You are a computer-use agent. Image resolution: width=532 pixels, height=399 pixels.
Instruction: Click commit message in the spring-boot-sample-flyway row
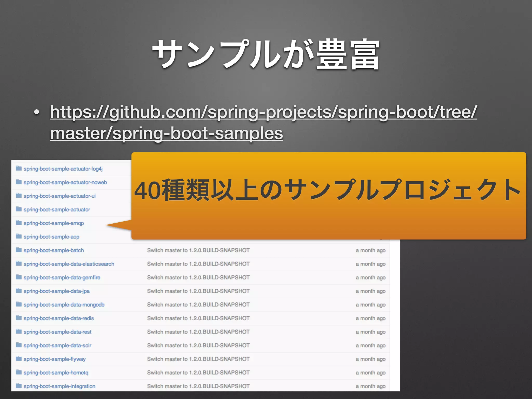pos(198,359)
